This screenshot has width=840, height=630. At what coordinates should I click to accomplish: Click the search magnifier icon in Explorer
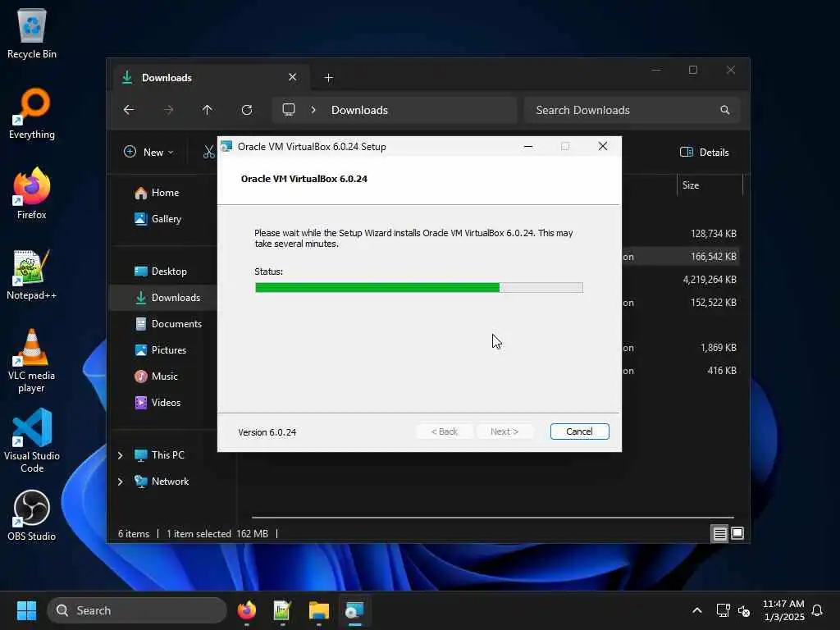pyautogui.click(x=725, y=110)
